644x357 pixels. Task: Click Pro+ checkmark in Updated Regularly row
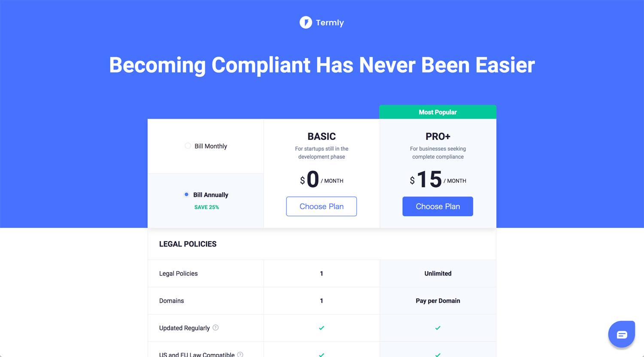[438, 328]
